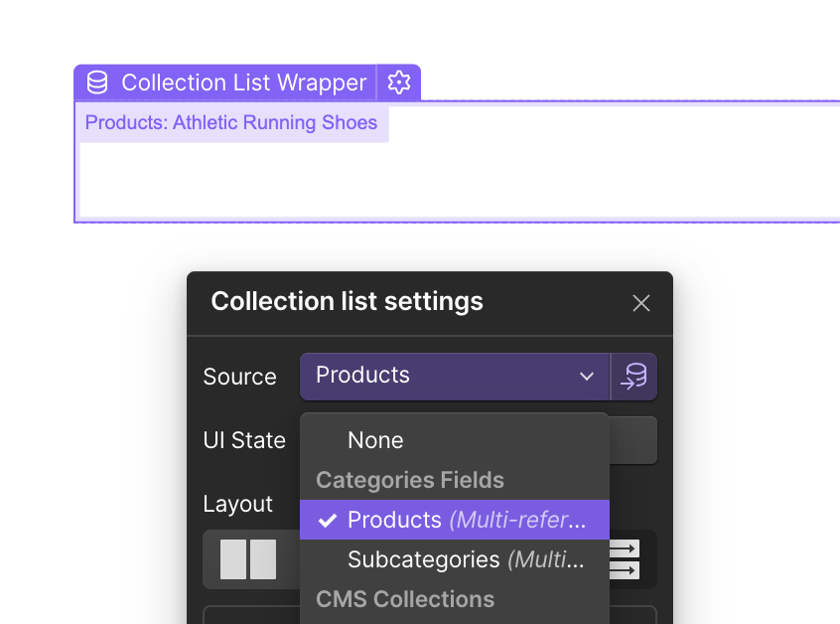Select the row layout icon with arrows
The image size is (840, 624).
click(x=625, y=559)
